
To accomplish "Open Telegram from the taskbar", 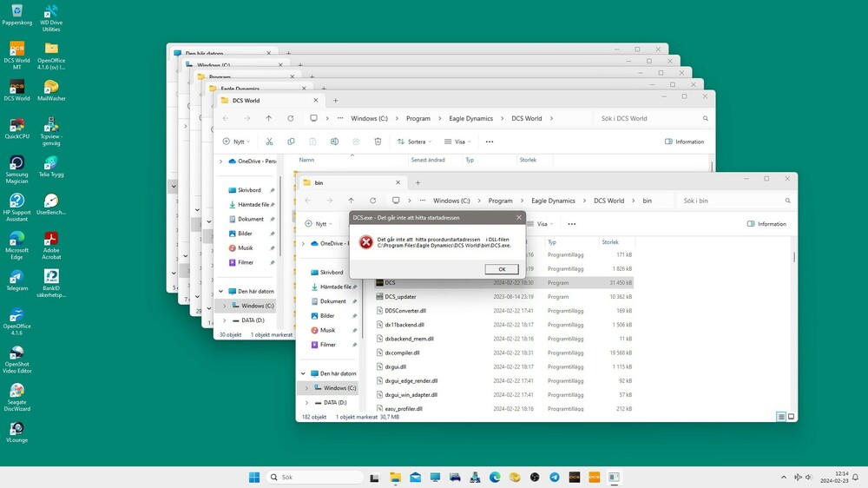I will (x=554, y=477).
